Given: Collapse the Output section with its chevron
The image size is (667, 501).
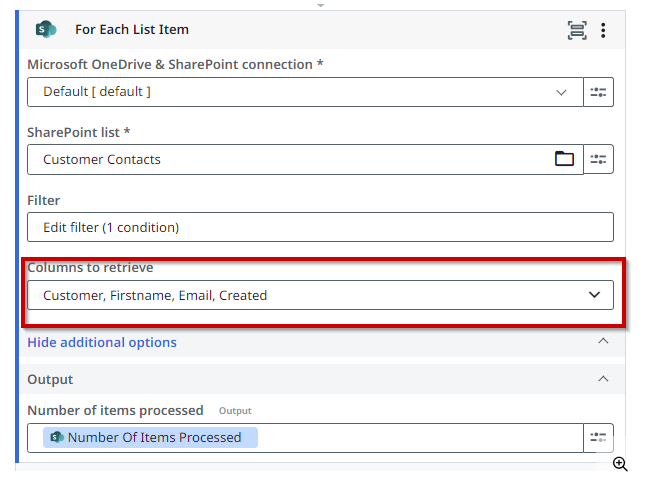Looking at the screenshot, I should [603, 379].
